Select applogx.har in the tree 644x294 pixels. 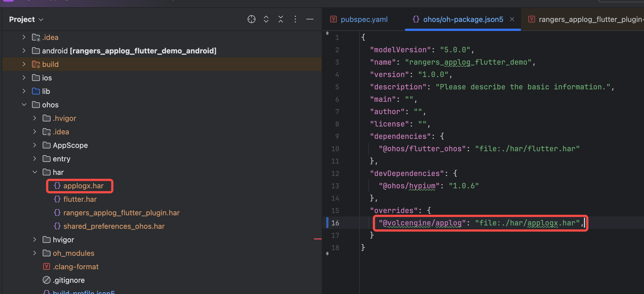(x=83, y=186)
